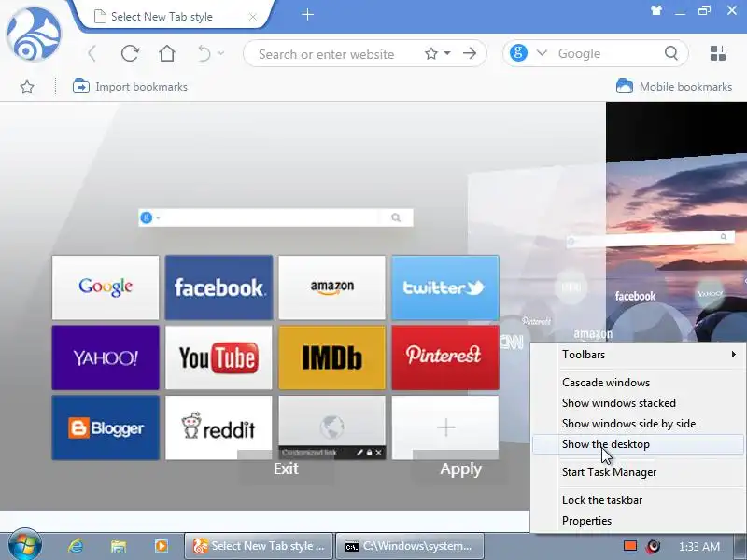
Task: Open taskbar Properties
Action: (638, 521)
